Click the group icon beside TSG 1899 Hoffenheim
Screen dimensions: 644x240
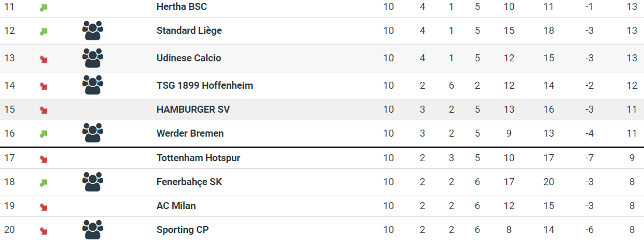(93, 85)
